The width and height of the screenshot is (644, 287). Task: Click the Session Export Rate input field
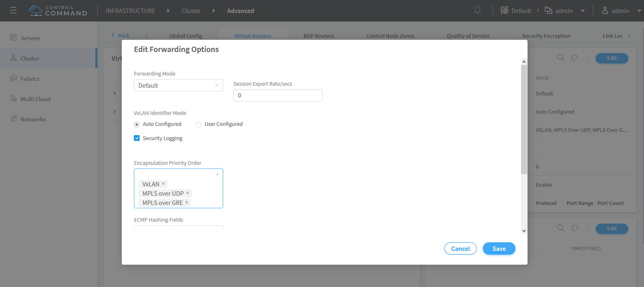click(x=278, y=95)
